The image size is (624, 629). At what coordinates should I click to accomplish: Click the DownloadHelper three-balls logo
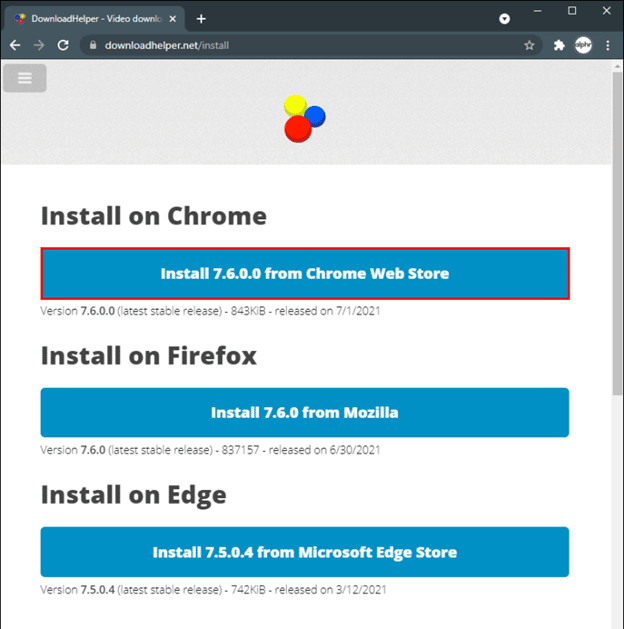pos(304,119)
